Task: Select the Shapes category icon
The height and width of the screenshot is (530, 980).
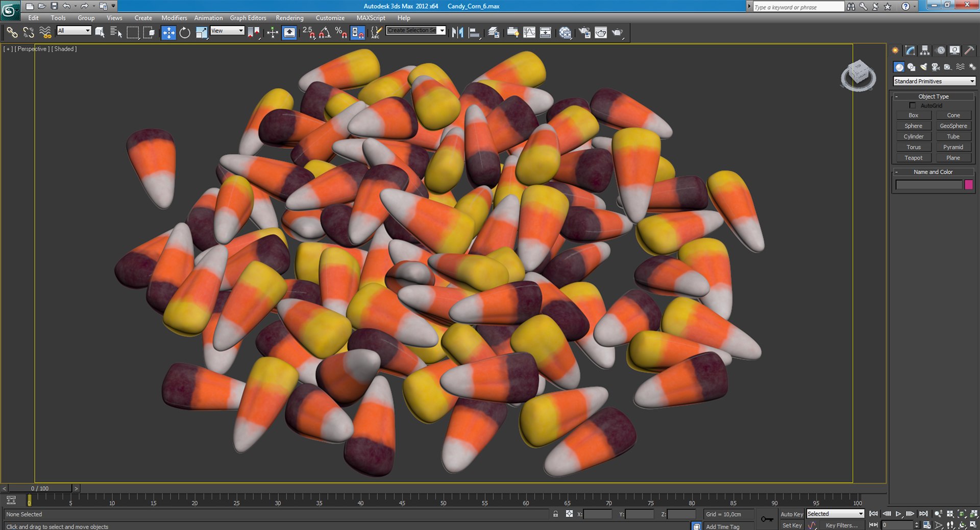Action: (x=912, y=67)
